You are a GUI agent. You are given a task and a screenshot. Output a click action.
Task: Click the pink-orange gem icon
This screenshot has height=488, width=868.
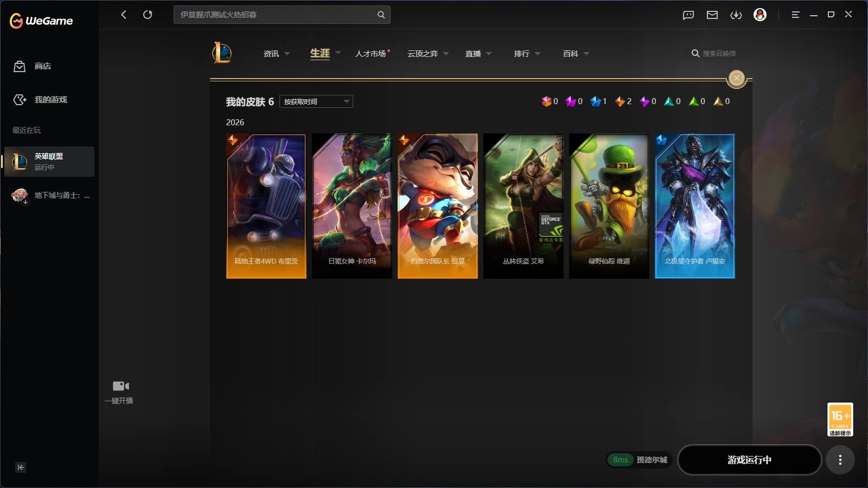(x=546, y=101)
